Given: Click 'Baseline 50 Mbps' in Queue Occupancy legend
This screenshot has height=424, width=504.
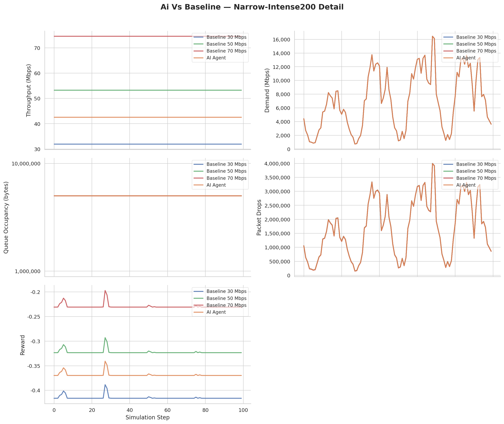Looking at the screenshot, I should (226, 171).
